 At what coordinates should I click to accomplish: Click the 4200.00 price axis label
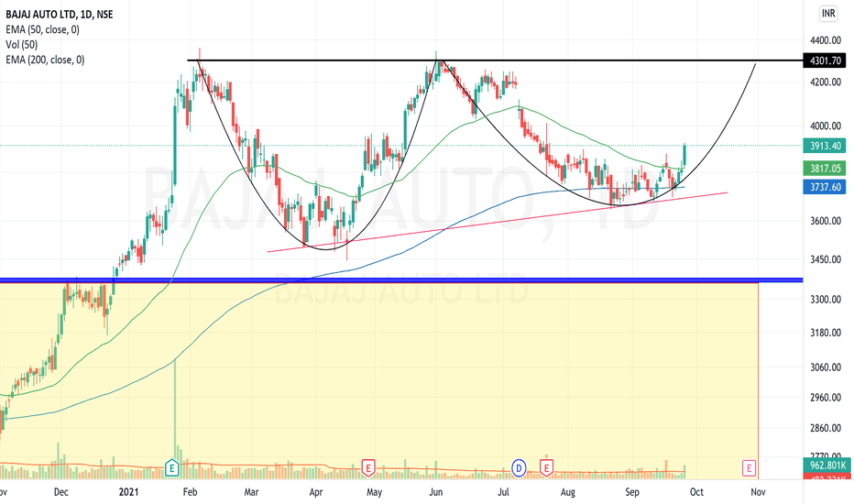point(826,82)
